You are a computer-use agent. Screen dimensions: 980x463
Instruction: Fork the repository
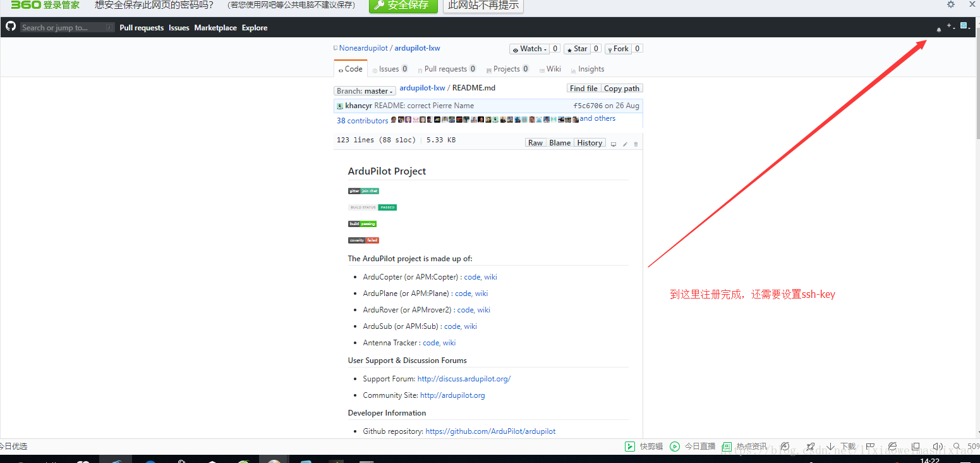(x=618, y=49)
